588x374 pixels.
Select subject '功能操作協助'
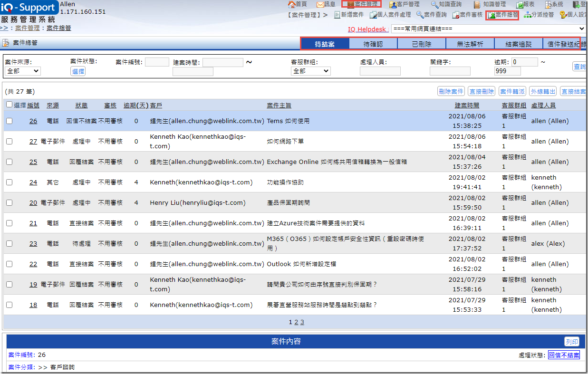click(285, 182)
